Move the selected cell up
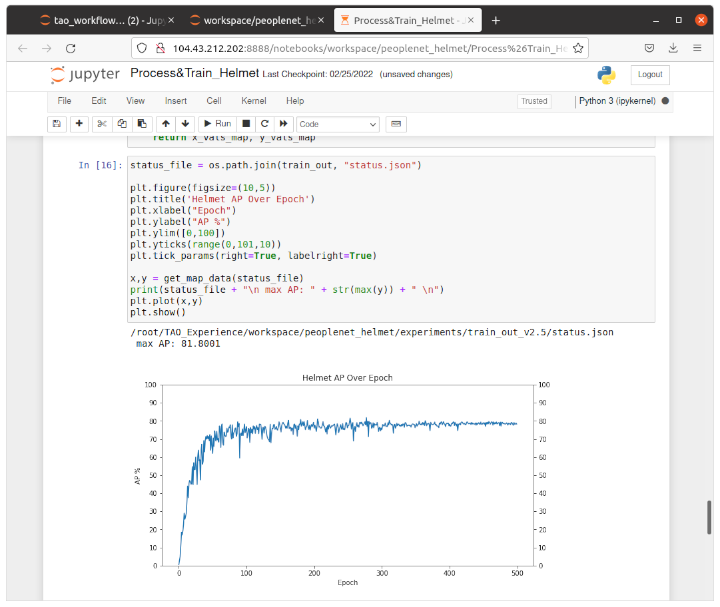 (x=165, y=124)
